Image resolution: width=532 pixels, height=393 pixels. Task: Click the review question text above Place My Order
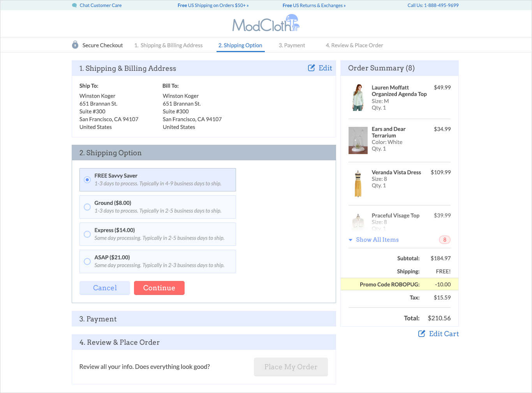point(144,367)
